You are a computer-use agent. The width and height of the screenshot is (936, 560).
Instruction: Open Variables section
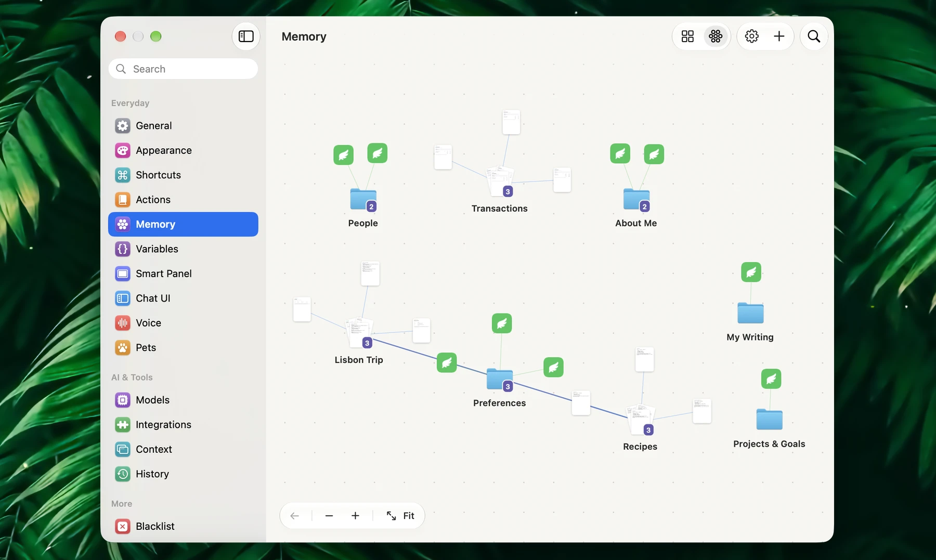point(183,249)
